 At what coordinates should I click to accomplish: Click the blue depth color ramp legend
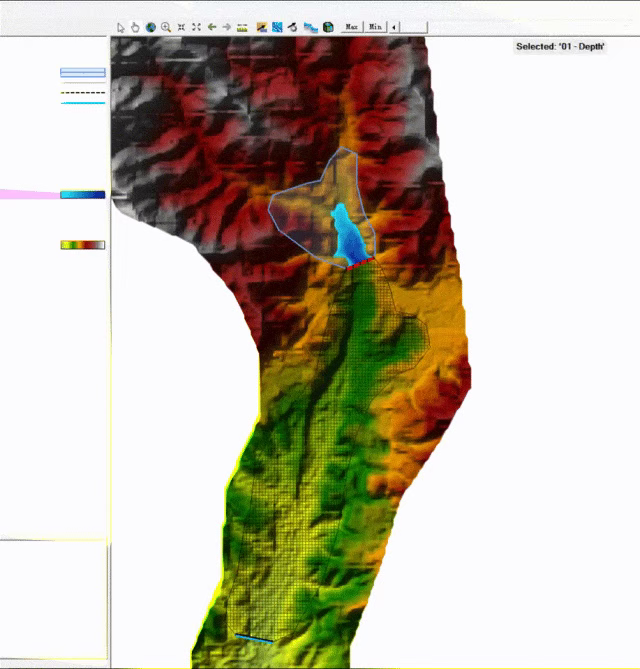[x=82, y=195]
